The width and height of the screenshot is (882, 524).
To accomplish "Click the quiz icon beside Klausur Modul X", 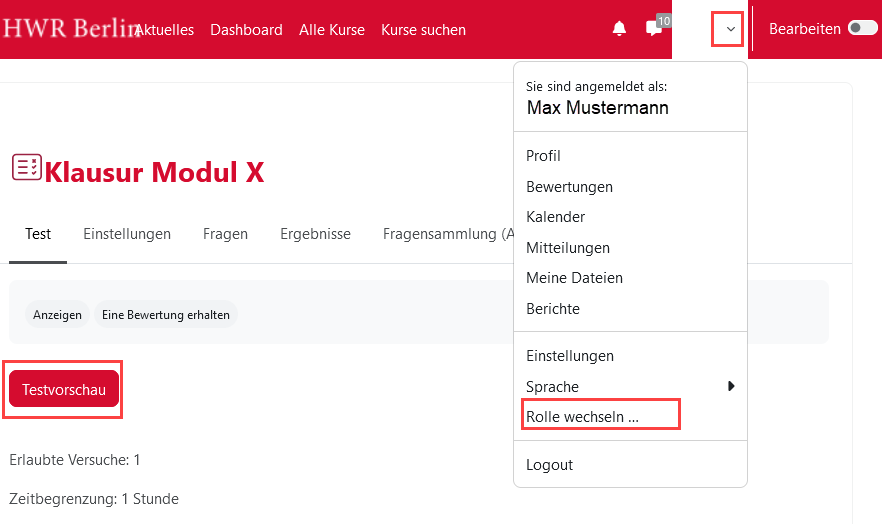I will click(x=26, y=168).
